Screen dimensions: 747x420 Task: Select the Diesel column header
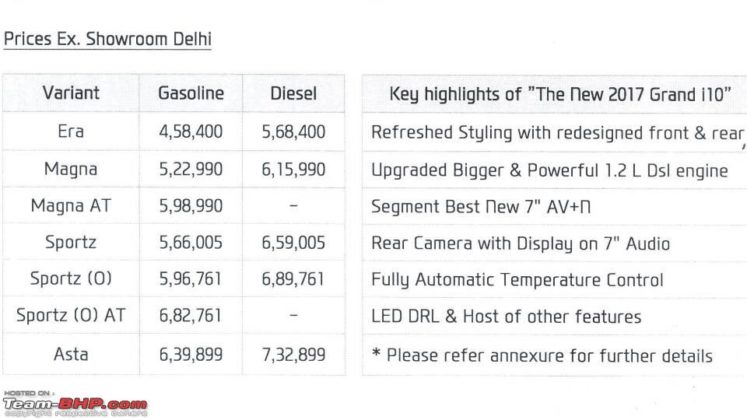(294, 94)
